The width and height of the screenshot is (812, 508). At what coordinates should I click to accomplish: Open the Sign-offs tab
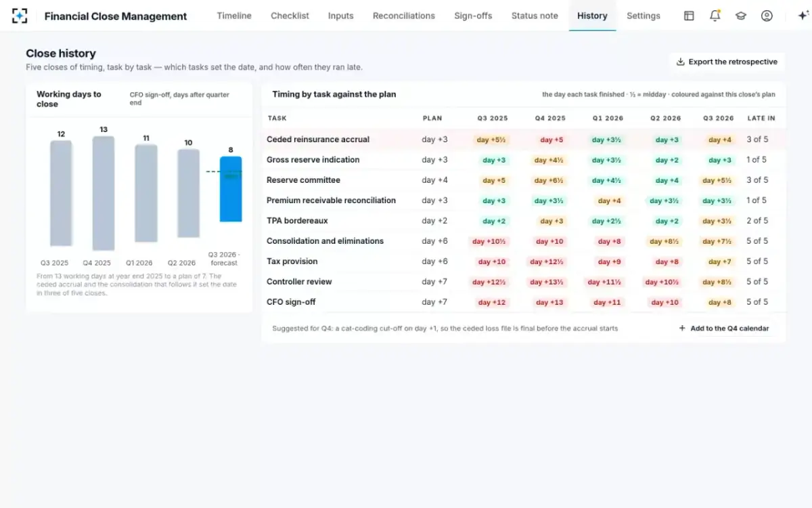pos(473,16)
